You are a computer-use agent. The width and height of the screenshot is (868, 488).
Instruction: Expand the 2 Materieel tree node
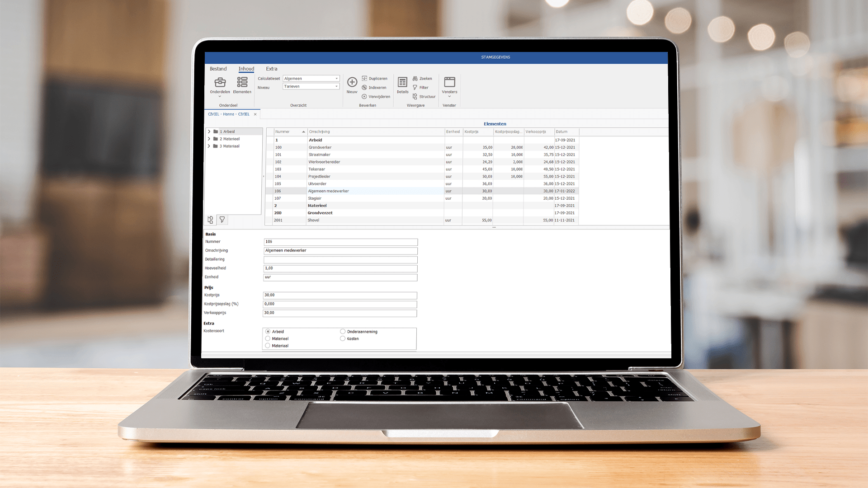[x=209, y=139]
